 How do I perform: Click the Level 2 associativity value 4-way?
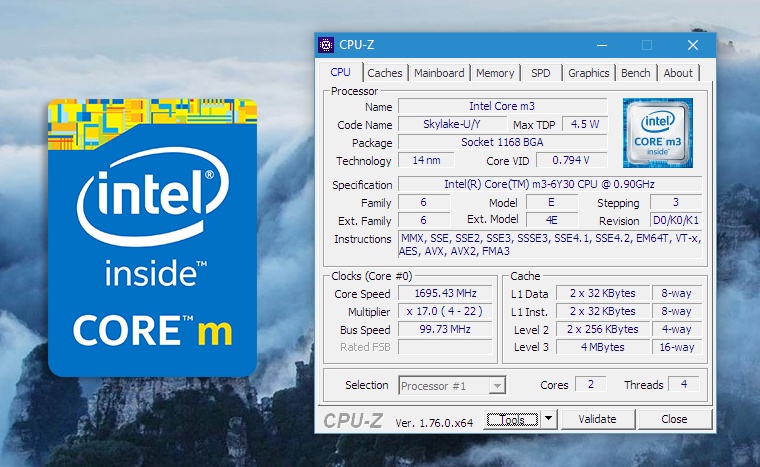coord(677,329)
